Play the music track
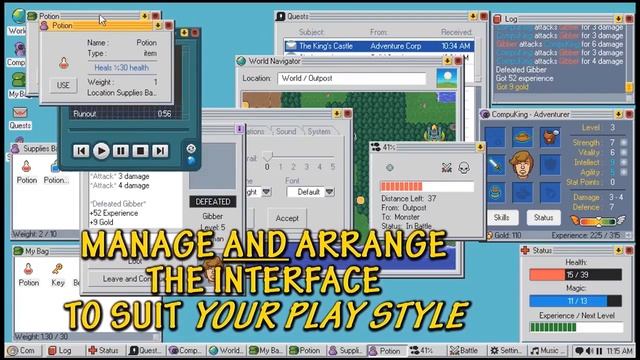Image resolution: width=640 pixels, height=360 pixels. tap(101, 151)
